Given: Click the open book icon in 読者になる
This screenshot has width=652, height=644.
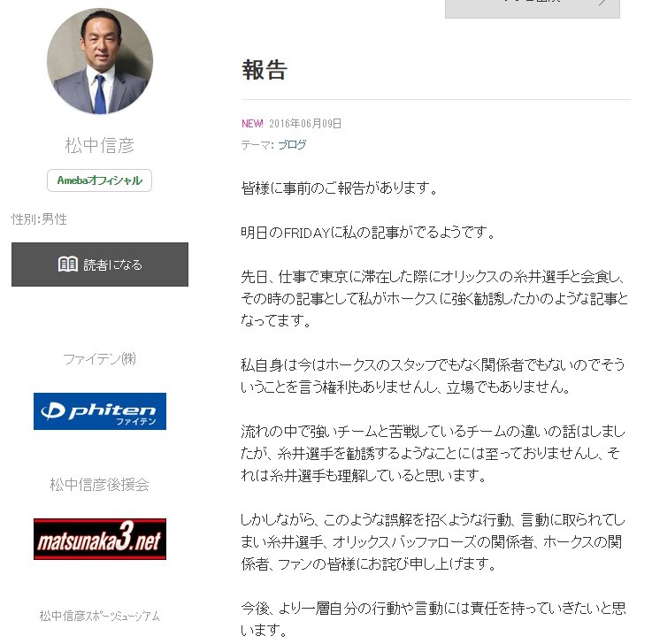Looking at the screenshot, I should pyautogui.click(x=67, y=264).
